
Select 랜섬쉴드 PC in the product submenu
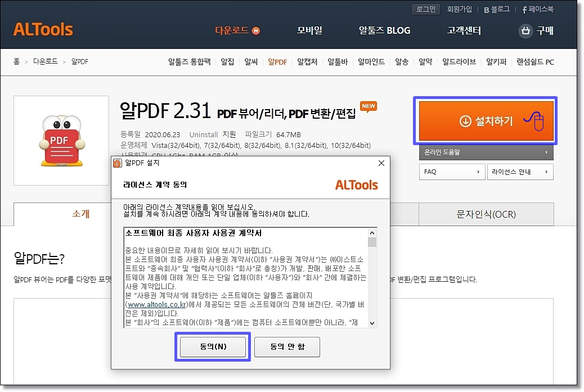pyautogui.click(x=535, y=62)
